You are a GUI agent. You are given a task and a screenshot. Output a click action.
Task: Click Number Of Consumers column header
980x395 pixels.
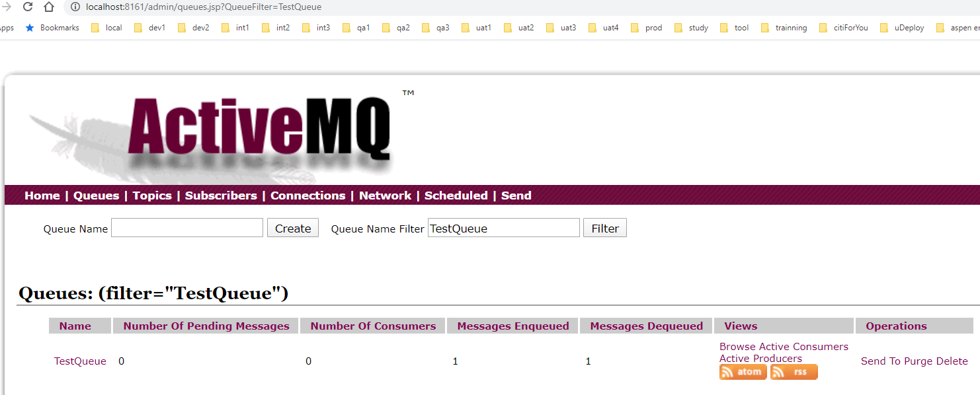(373, 326)
